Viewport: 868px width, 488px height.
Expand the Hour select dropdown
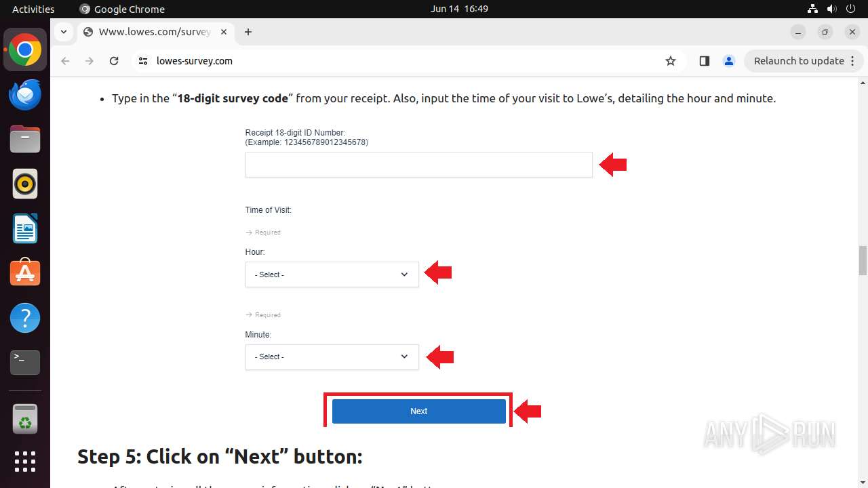tap(332, 274)
